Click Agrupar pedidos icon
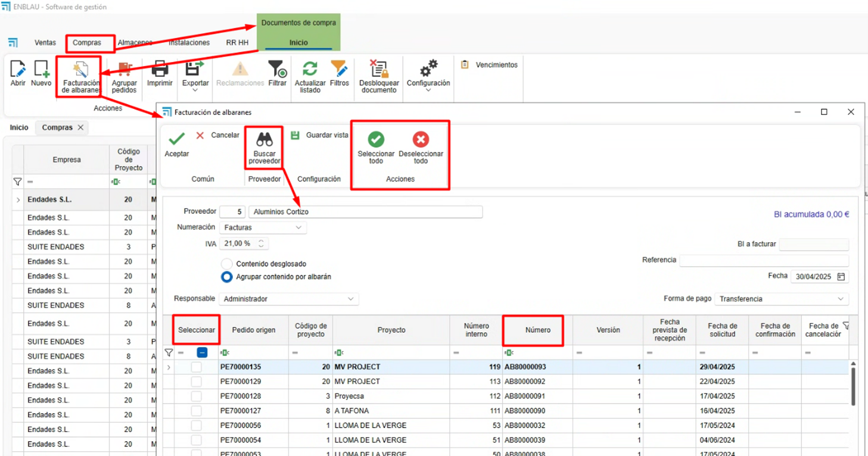Image resolution: width=868 pixels, height=456 pixels. coord(125,69)
